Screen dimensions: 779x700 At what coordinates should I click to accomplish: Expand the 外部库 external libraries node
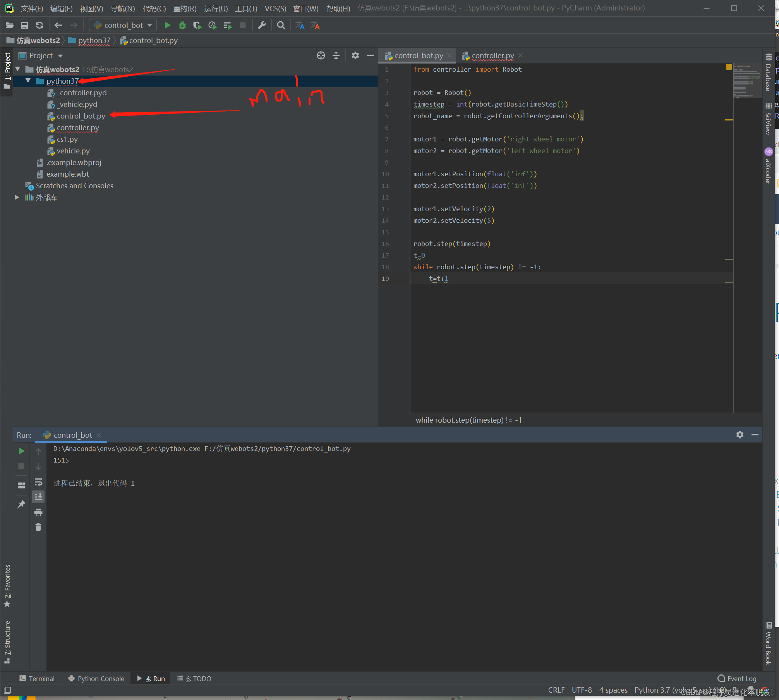coord(17,197)
